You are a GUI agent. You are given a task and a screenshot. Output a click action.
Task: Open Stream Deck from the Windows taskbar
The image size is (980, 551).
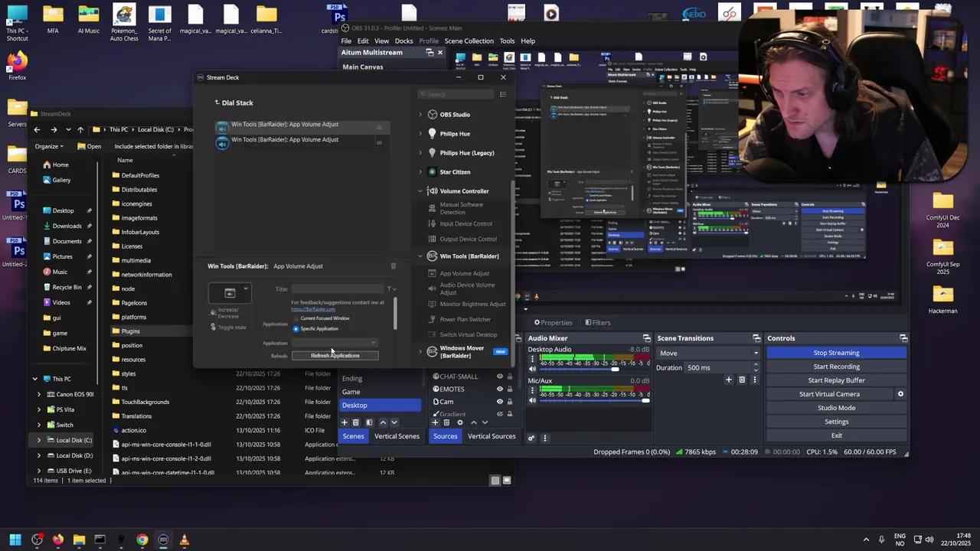(x=163, y=540)
